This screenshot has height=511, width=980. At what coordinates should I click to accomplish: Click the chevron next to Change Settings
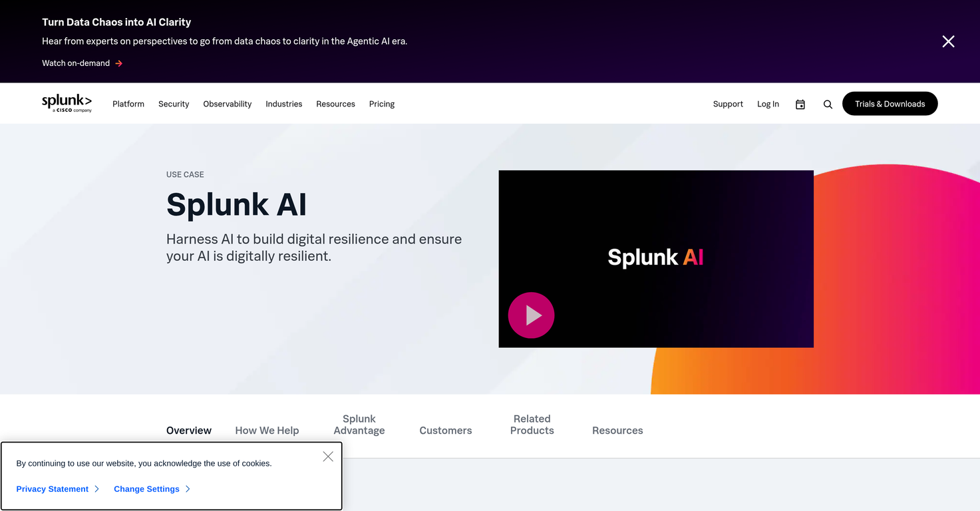[x=188, y=488]
